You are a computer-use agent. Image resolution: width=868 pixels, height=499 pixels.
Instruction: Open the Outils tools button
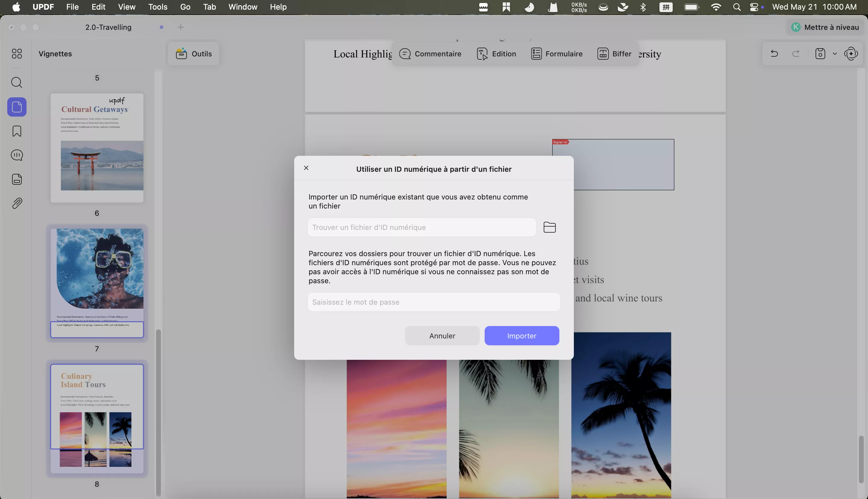click(193, 54)
